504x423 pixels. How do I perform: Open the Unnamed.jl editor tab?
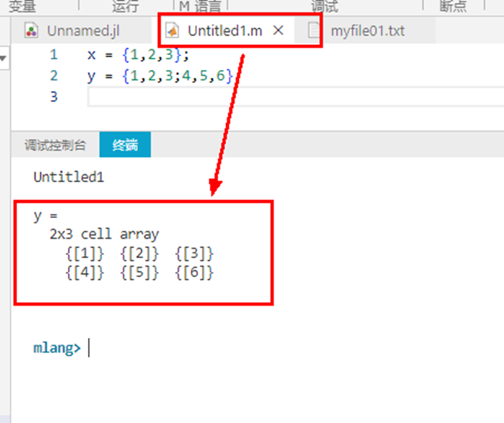tap(81, 31)
